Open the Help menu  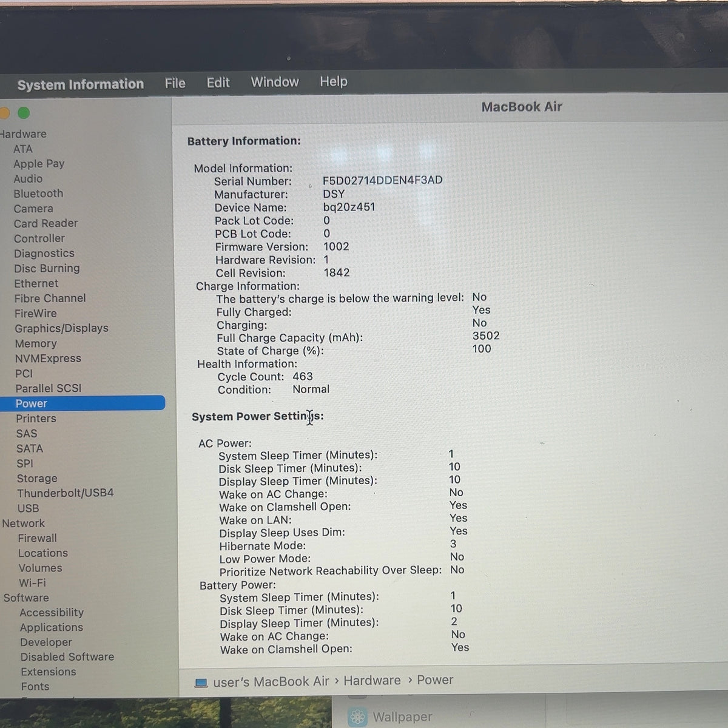click(x=334, y=81)
